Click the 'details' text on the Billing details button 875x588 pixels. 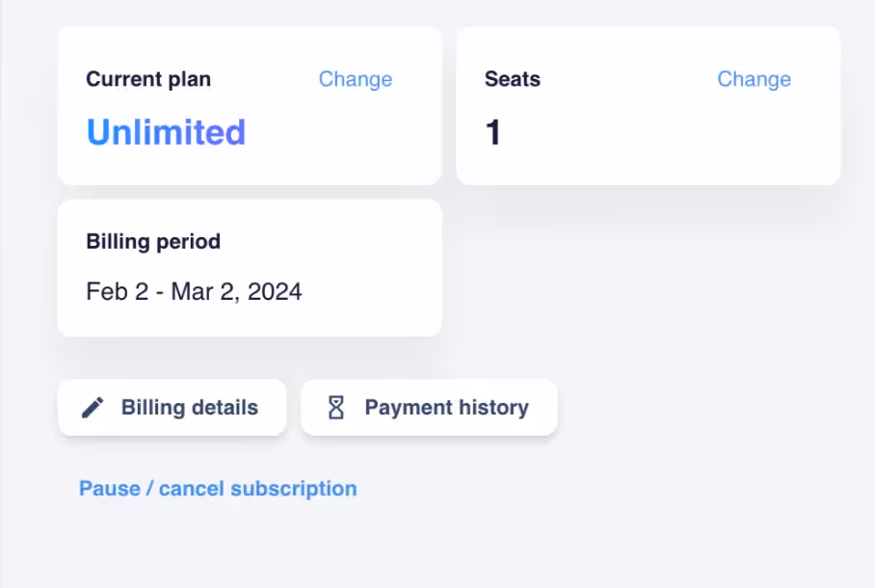pos(225,408)
